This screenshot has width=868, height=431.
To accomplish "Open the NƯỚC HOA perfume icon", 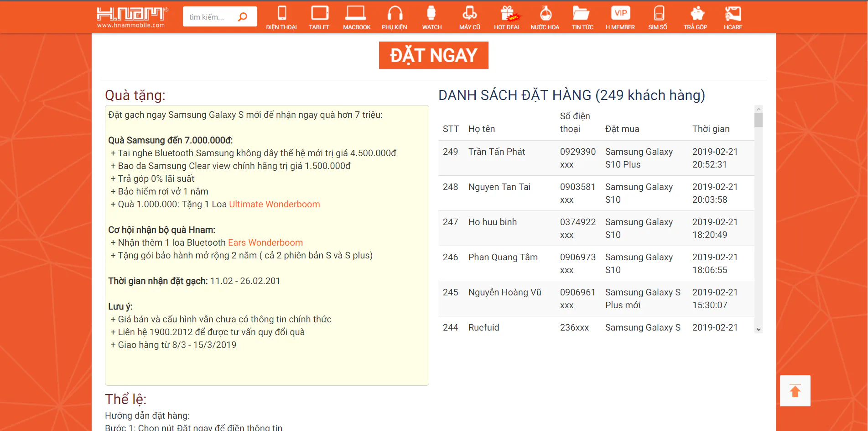I will [546, 13].
